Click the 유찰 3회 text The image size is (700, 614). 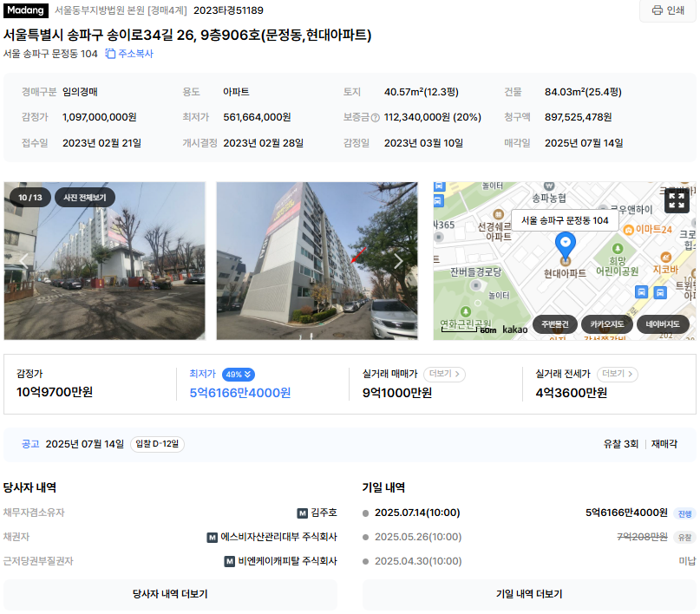click(x=621, y=444)
